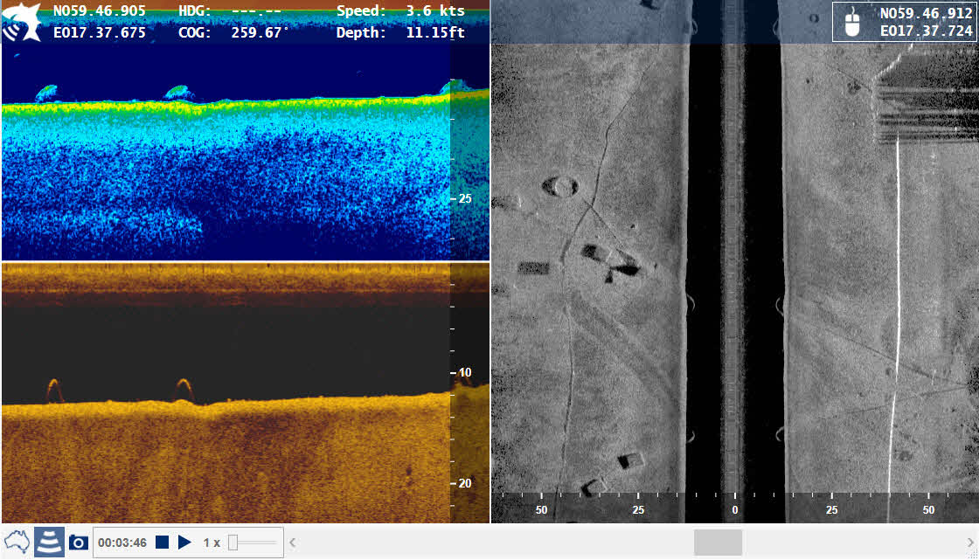Select the Speed 3.6 kts readout

[x=401, y=11]
